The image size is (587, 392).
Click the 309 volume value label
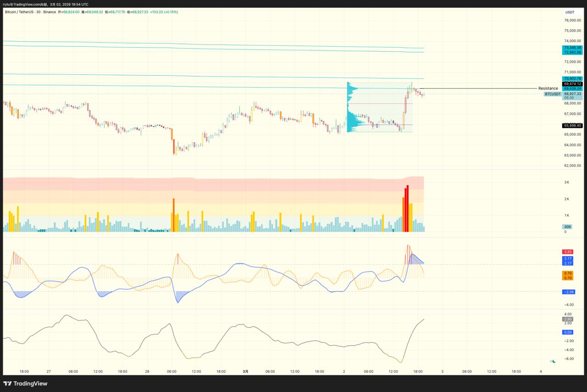(567, 226)
